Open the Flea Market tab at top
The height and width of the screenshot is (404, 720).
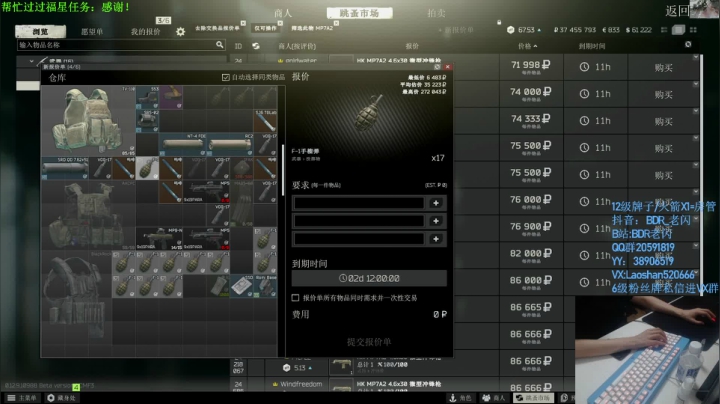(x=360, y=13)
